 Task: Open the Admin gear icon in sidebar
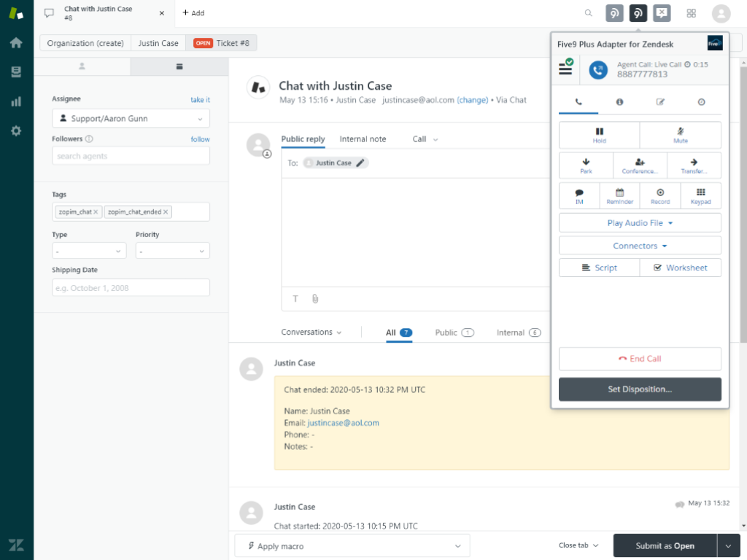pos(16,131)
